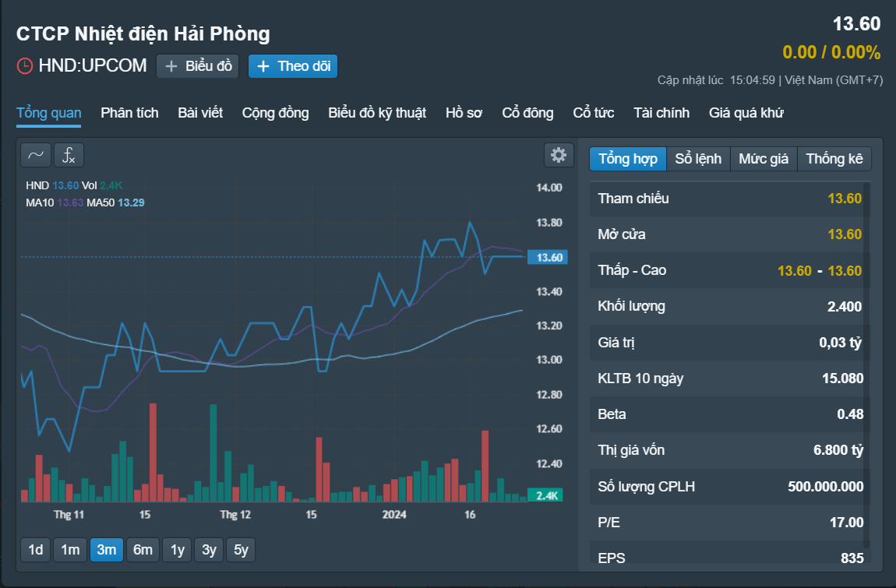Click the 2024 date axis label

click(394, 514)
